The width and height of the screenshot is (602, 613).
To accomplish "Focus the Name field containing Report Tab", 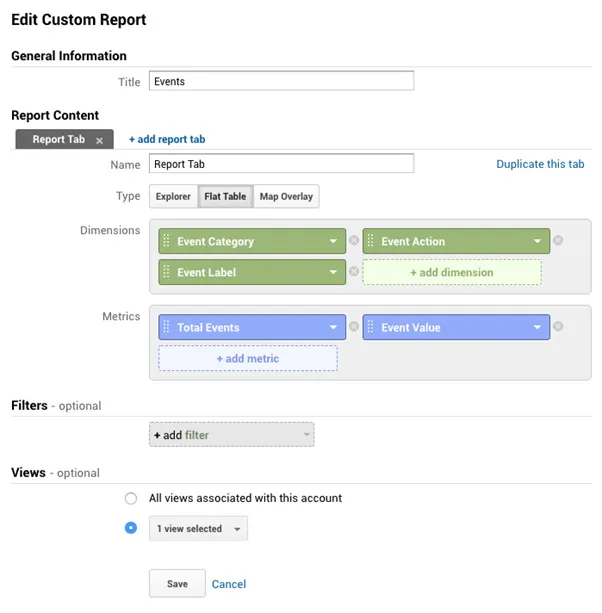I will coord(281,163).
